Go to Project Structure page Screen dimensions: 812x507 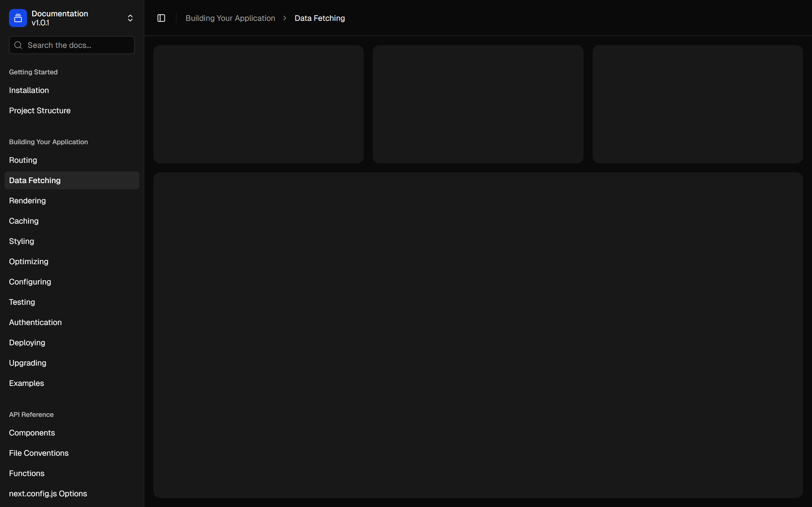39,111
